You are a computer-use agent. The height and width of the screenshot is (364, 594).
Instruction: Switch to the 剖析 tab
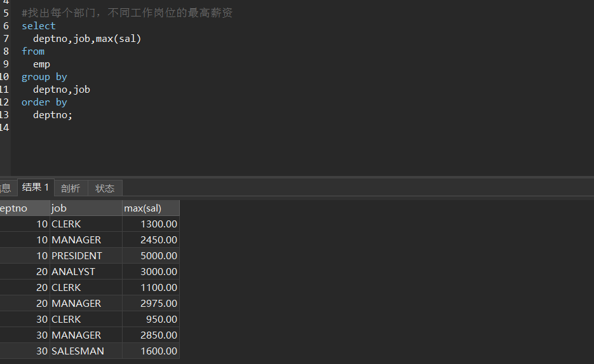71,188
